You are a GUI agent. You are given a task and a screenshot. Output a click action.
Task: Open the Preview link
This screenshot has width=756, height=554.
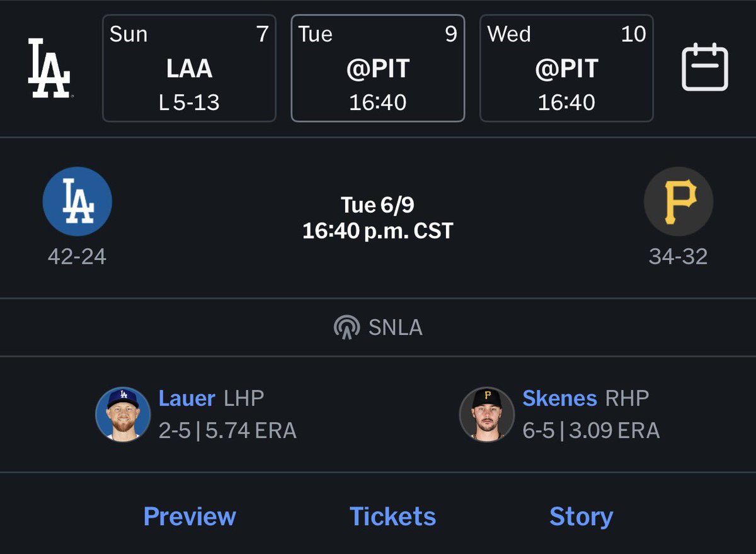point(190,517)
